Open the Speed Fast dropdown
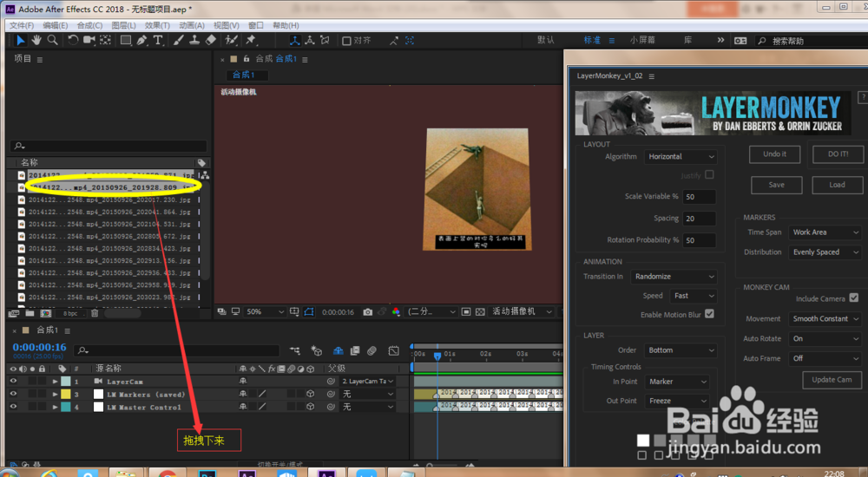Screen dimensions: 868x477 (694, 296)
